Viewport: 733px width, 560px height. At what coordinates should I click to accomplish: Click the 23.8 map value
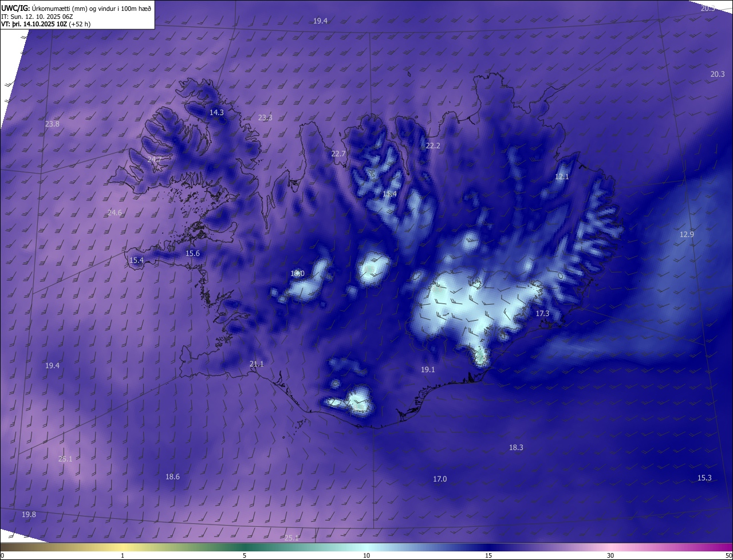click(x=52, y=124)
